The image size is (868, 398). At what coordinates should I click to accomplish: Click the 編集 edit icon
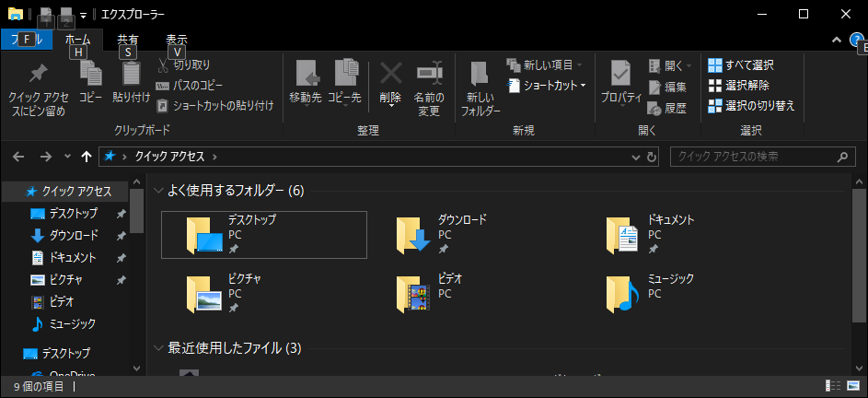point(654,87)
